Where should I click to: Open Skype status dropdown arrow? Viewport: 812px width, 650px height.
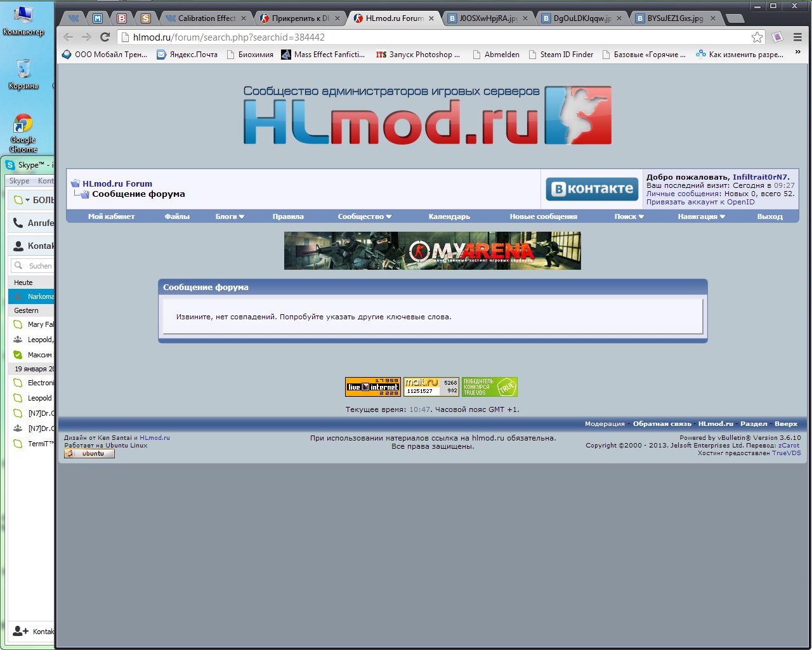pyautogui.click(x=27, y=200)
